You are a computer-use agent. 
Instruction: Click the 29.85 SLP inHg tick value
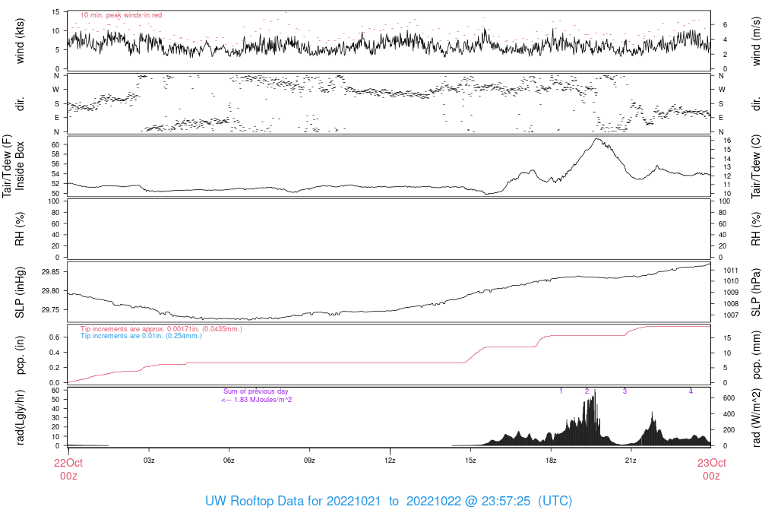tap(51, 272)
